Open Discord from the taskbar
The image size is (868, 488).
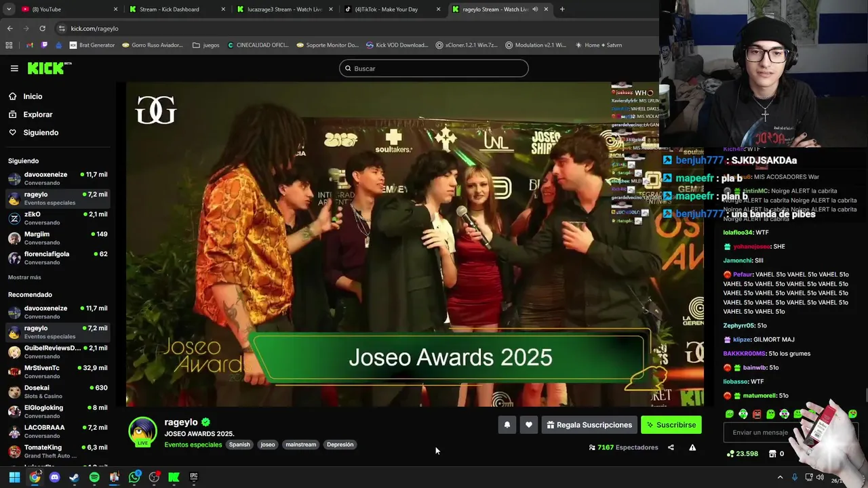tap(54, 477)
